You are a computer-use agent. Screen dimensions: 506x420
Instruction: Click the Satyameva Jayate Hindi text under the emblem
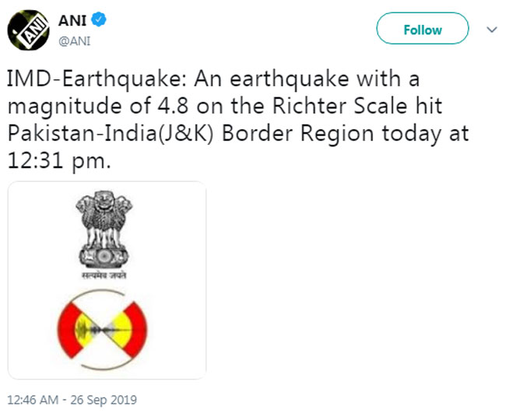[104, 275]
